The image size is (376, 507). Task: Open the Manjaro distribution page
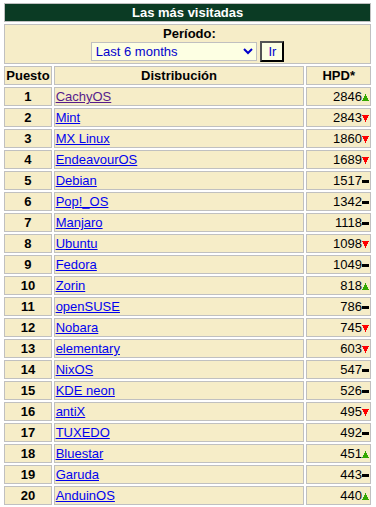coord(79,223)
